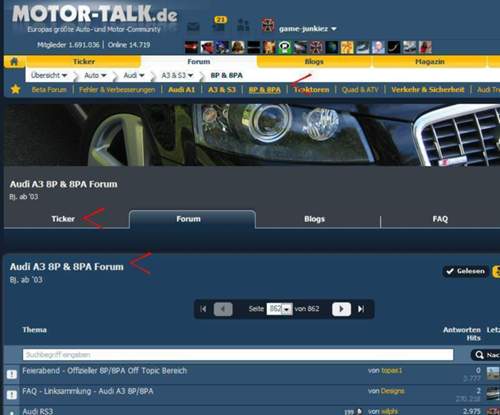Open user Designs profile link
The width and height of the screenshot is (500, 415).
coord(393,391)
